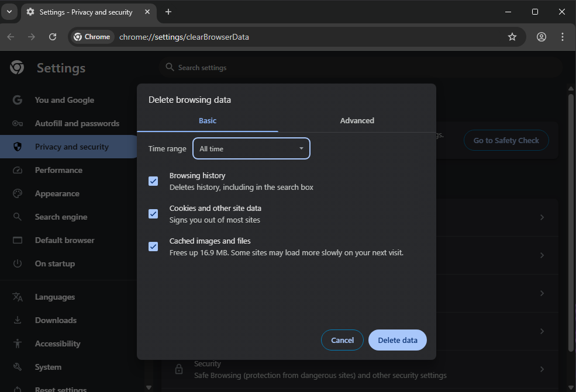Click the forward navigation arrow
The width and height of the screenshot is (576, 392).
(x=32, y=37)
